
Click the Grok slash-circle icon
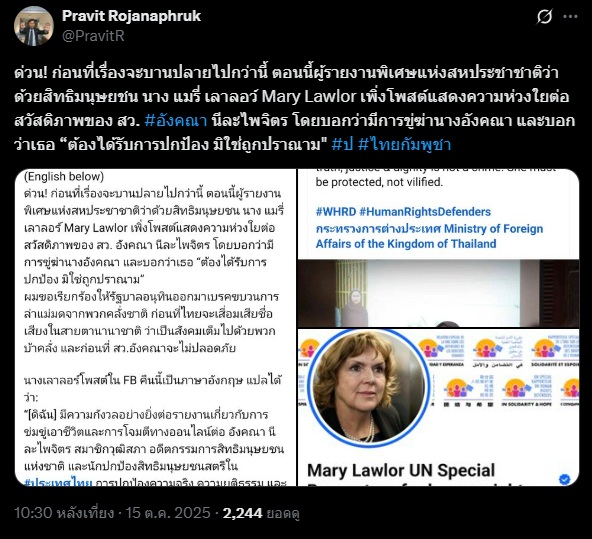tap(544, 16)
